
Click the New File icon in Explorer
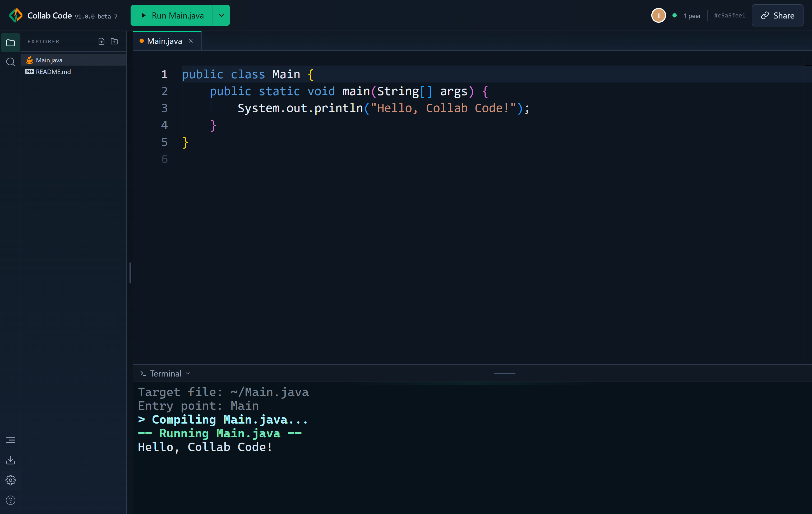(x=101, y=42)
